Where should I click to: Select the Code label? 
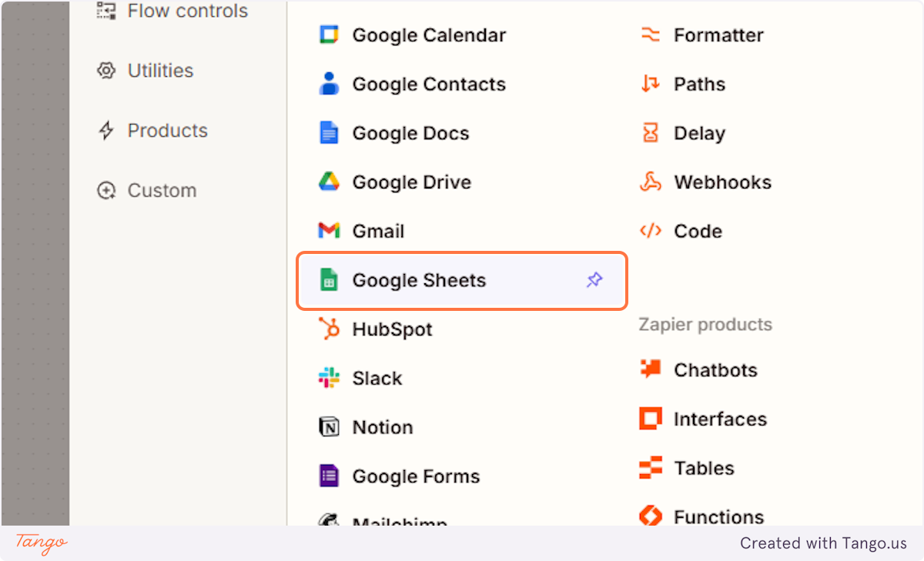click(698, 231)
